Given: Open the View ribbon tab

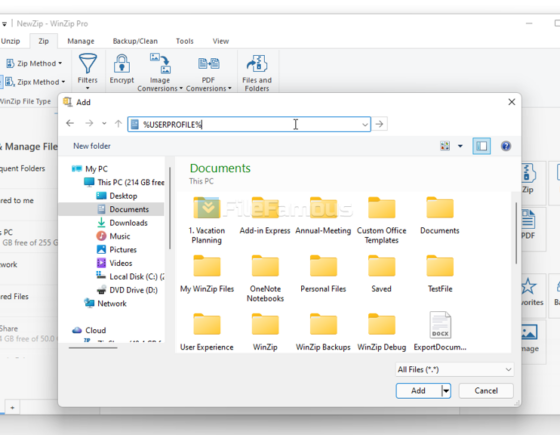Looking at the screenshot, I should pyautogui.click(x=220, y=41).
